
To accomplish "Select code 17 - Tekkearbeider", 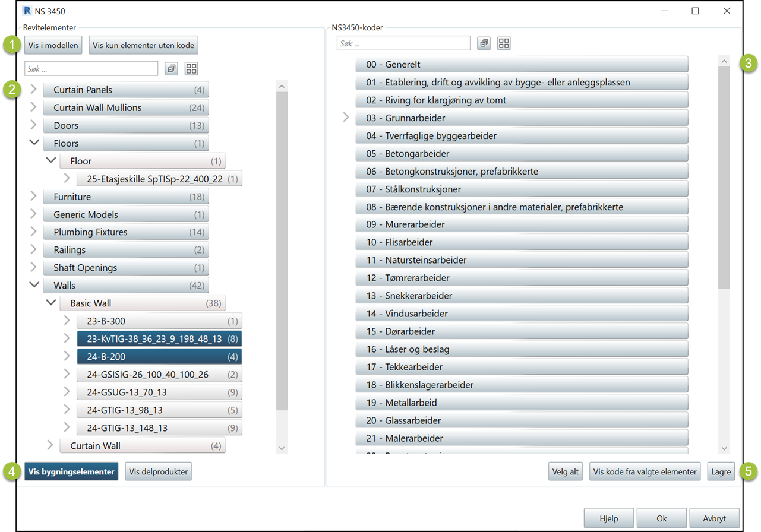I will coord(522,367).
